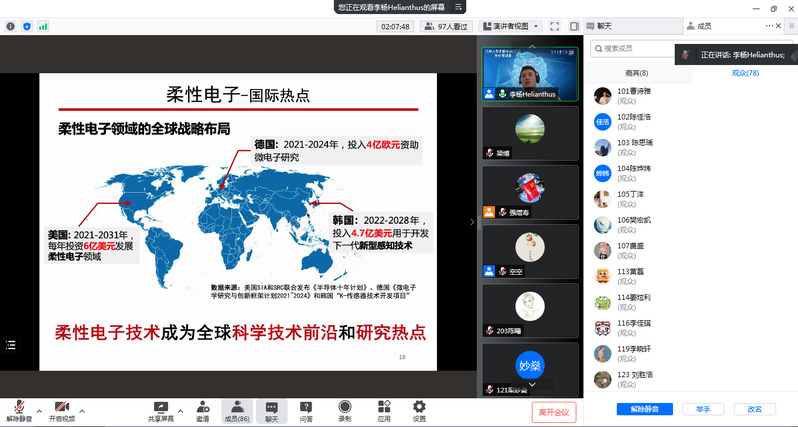Screen dimensions: 798x427
Task: Click the blue security shield icon
Action: tap(26, 26)
